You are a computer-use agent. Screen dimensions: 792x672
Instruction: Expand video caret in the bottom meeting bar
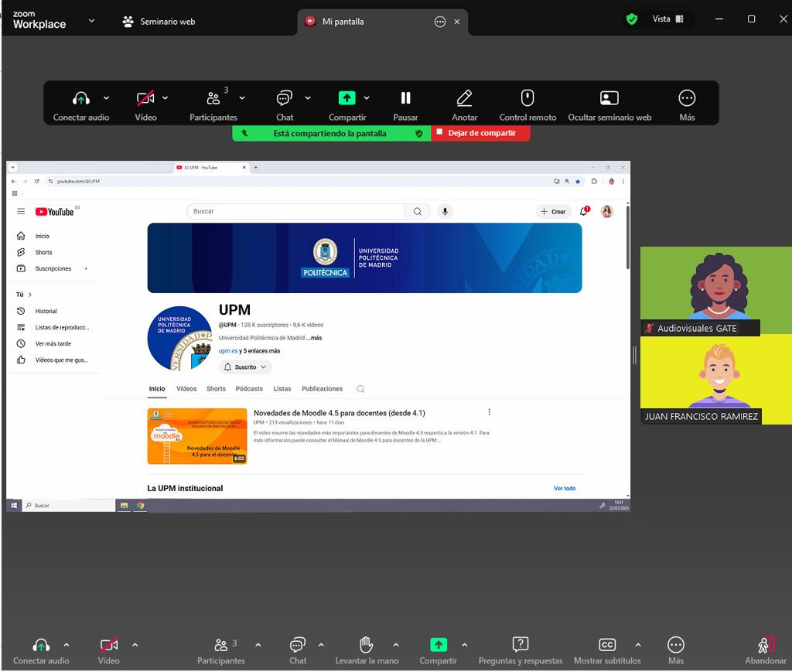[135, 645]
